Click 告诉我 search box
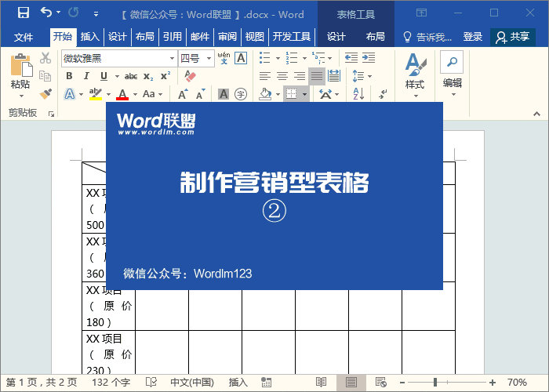549x392 pixels. [x=428, y=37]
